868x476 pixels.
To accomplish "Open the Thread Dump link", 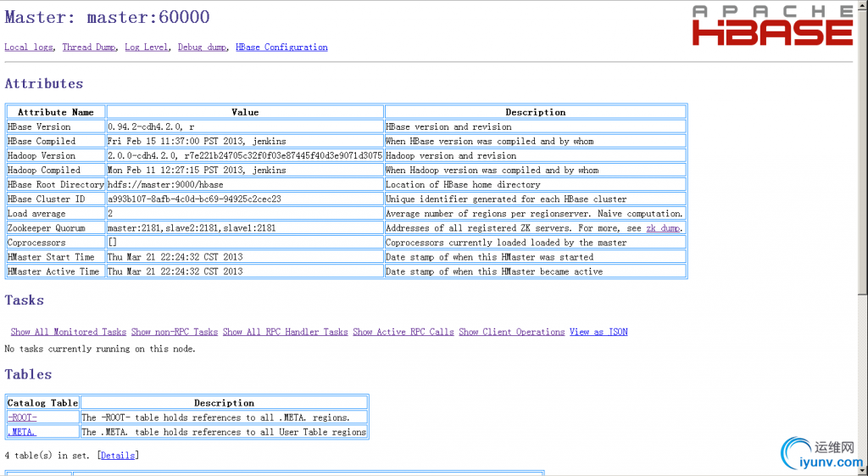I will pos(88,48).
